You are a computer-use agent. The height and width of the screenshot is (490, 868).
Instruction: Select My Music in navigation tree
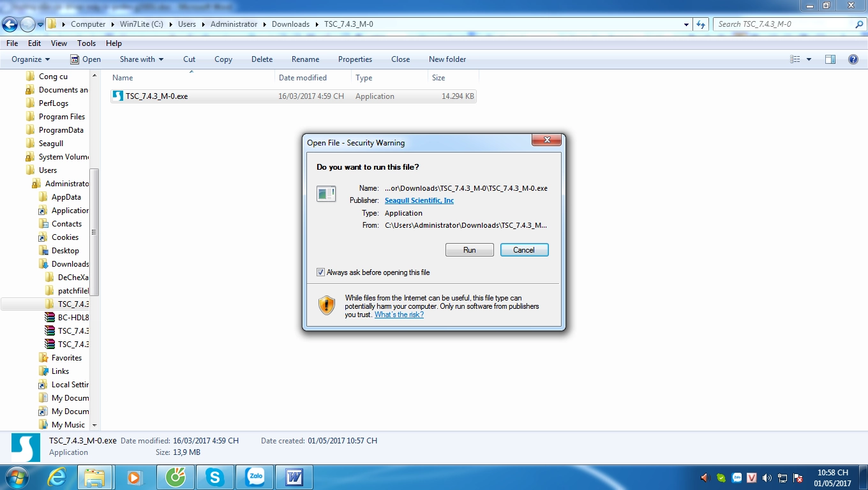68,425
